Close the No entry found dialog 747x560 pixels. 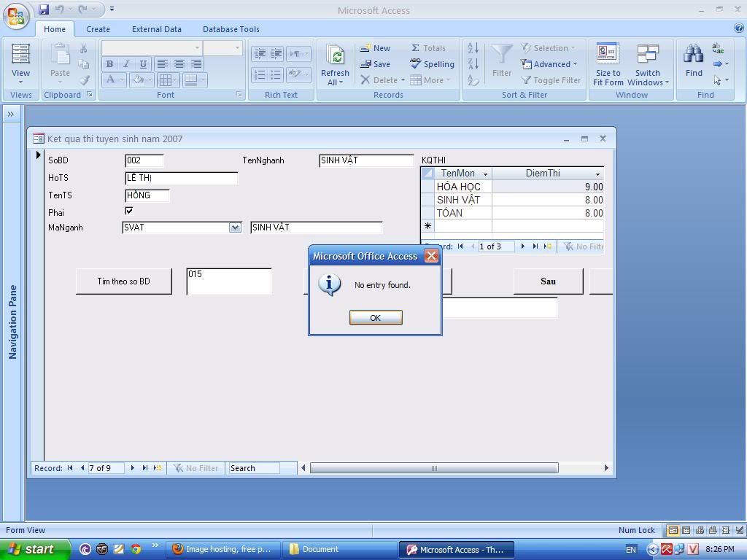point(432,256)
